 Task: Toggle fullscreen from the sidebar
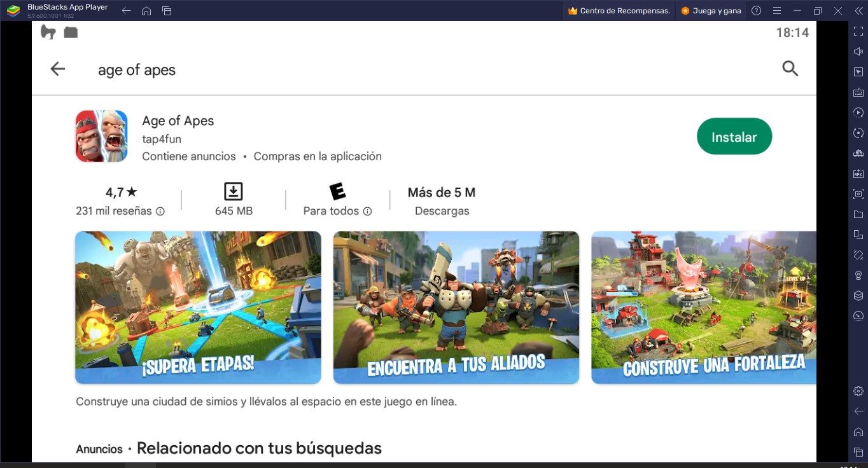(x=858, y=31)
